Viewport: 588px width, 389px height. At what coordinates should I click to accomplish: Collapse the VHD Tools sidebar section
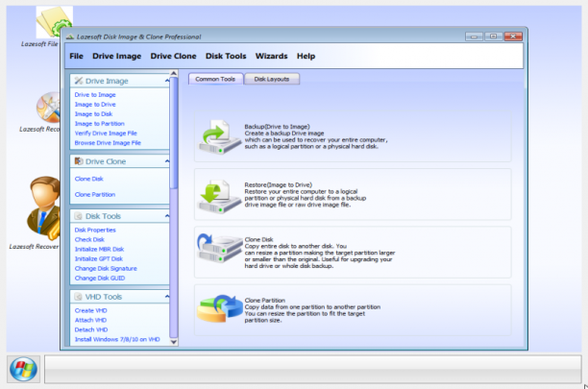(166, 297)
